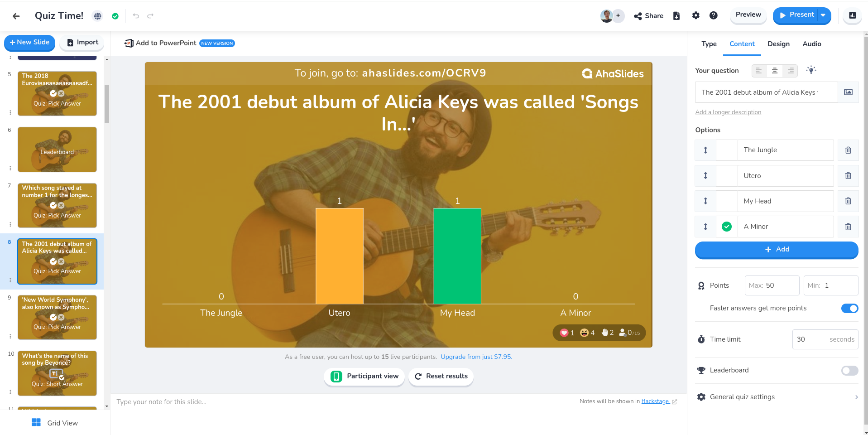Expand General quiz settings
The height and width of the screenshot is (435, 868).
777,397
